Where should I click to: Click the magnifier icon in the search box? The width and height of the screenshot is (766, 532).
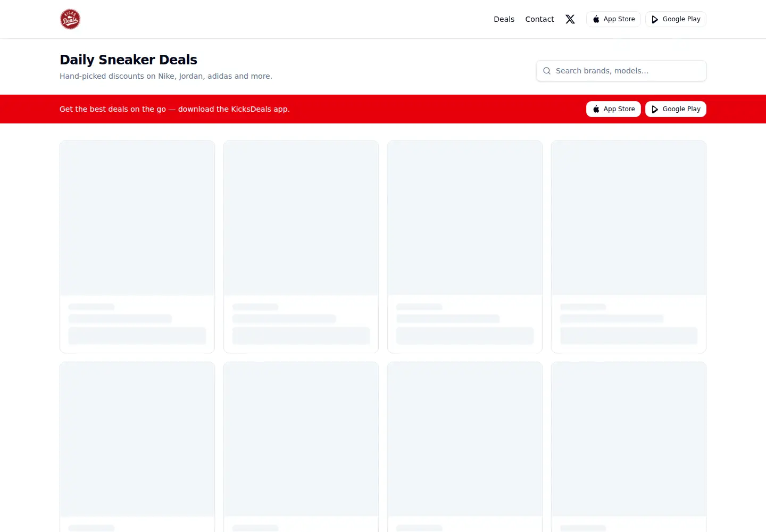coord(547,71)
